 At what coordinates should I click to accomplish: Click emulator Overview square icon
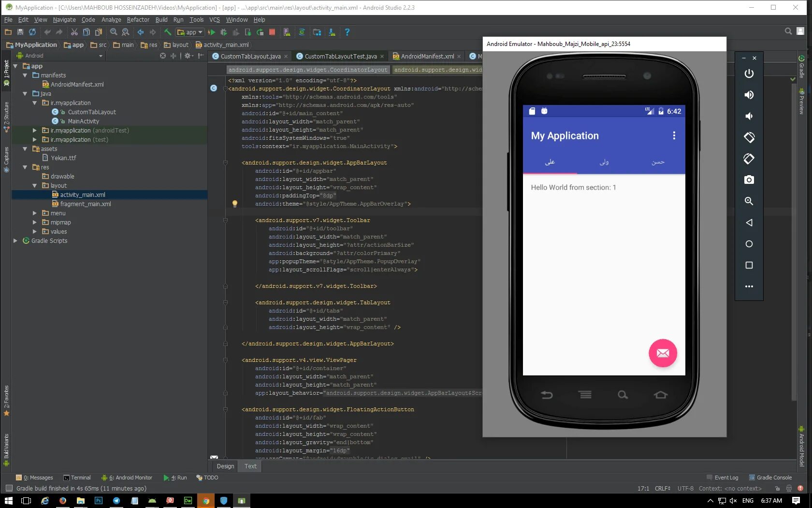(x=749, y=265)
